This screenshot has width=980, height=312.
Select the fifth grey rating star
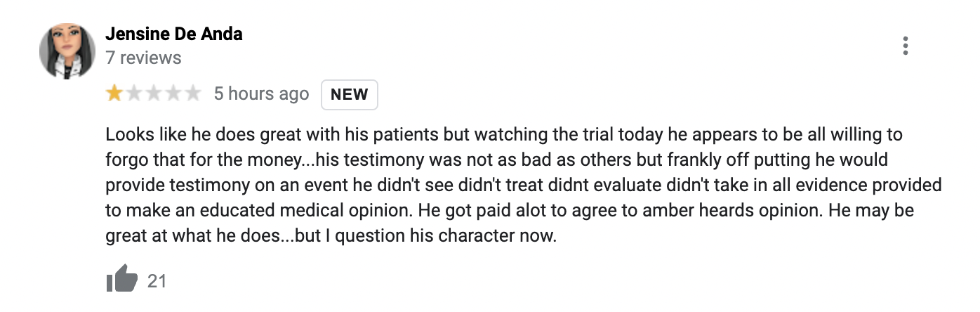click(x=192, y=94)
